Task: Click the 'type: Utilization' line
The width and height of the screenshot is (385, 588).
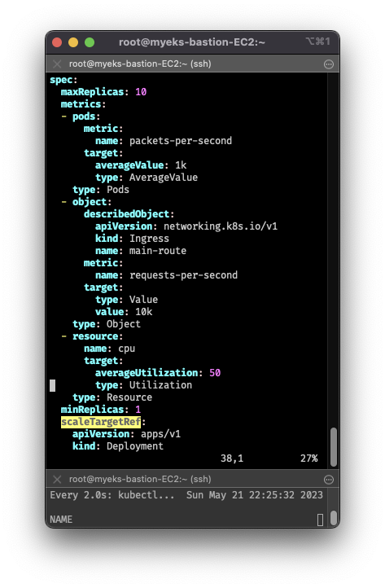Action: click(143, 385)
